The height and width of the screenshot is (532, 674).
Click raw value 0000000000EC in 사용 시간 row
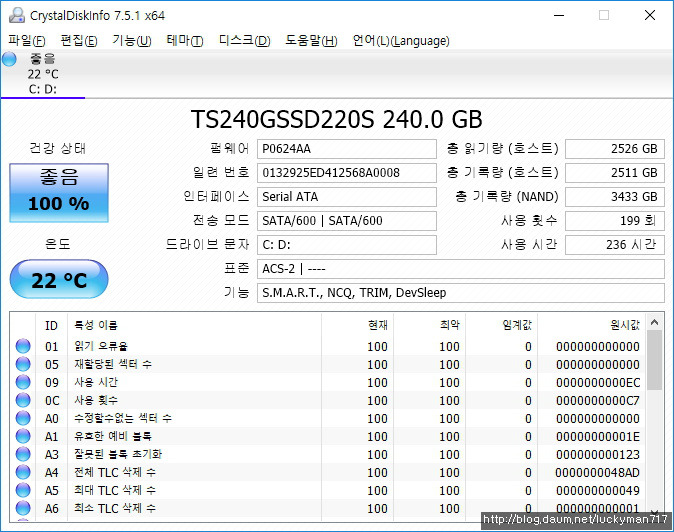pos(597,382)
